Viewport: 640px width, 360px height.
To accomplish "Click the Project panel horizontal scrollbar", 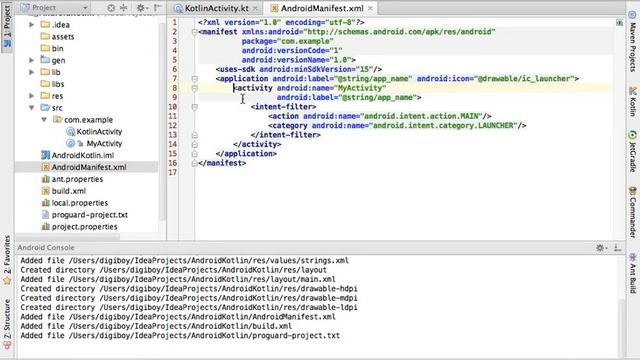I will [x=68, y=237].
